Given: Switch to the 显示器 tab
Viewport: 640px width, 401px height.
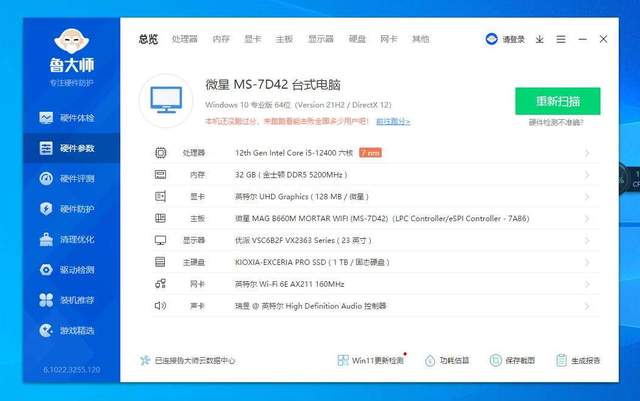Looking at the screenshot, I should [x=321, y=39].
